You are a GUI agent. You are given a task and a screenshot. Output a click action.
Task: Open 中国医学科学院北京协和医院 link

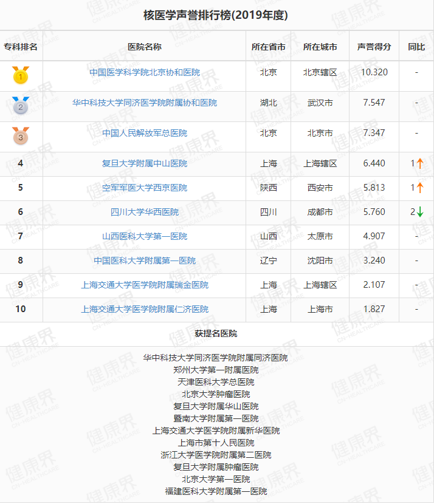click(x=145, y=72)
